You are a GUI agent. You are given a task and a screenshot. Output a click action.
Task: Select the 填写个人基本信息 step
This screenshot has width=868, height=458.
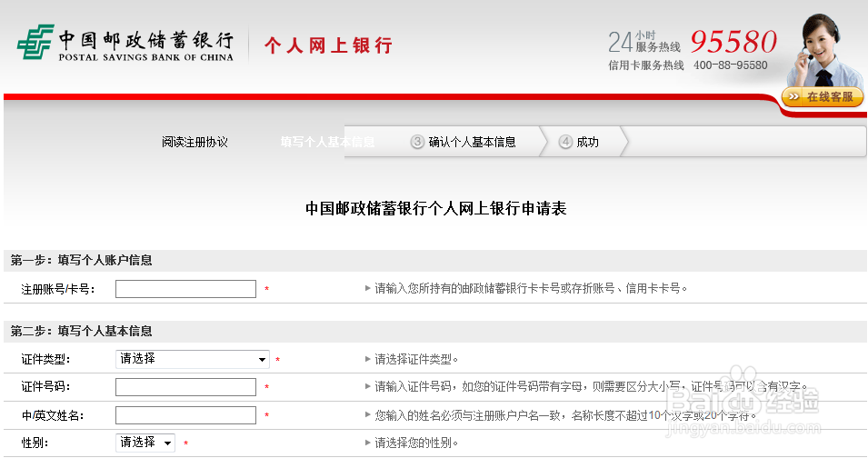pyautogui.click(x=327, y=142)
